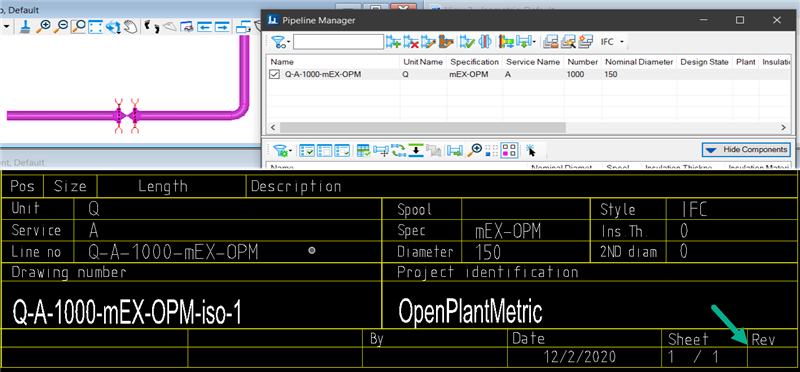Toggle the highlighted four-squares selection mode button
Image resolution: width=800 pixels, height=372 pixels.
pyautogui.click(x=509, y=150)
